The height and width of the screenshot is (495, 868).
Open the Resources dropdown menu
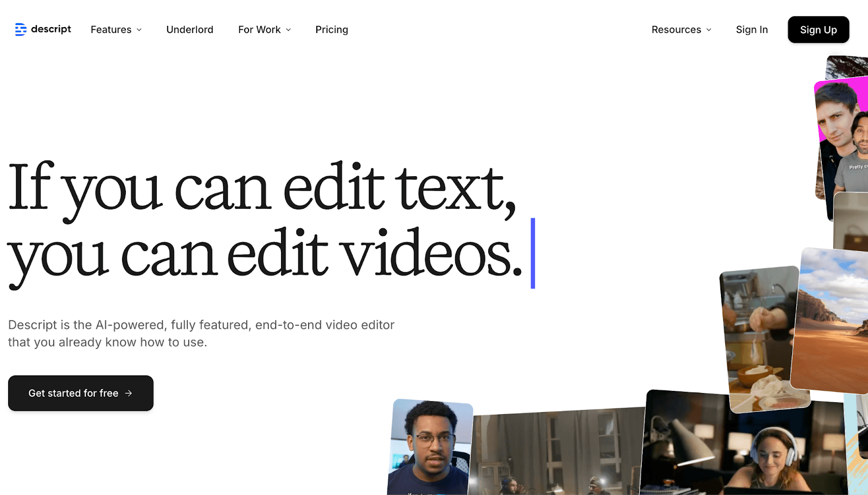pos(681,30)
